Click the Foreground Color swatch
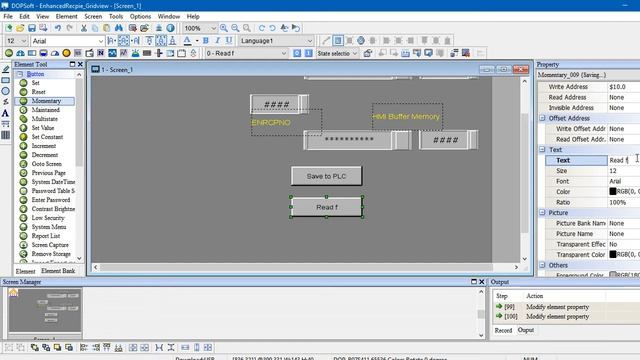640x360 pixels. [613, 275]
